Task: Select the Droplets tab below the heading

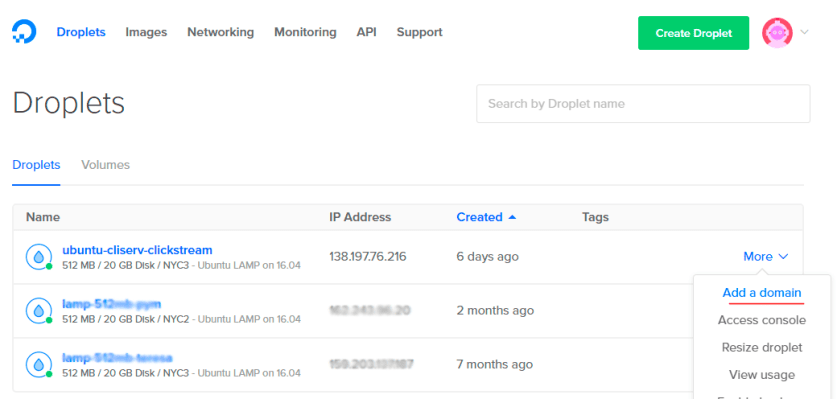Action: (x=36, y=165)
